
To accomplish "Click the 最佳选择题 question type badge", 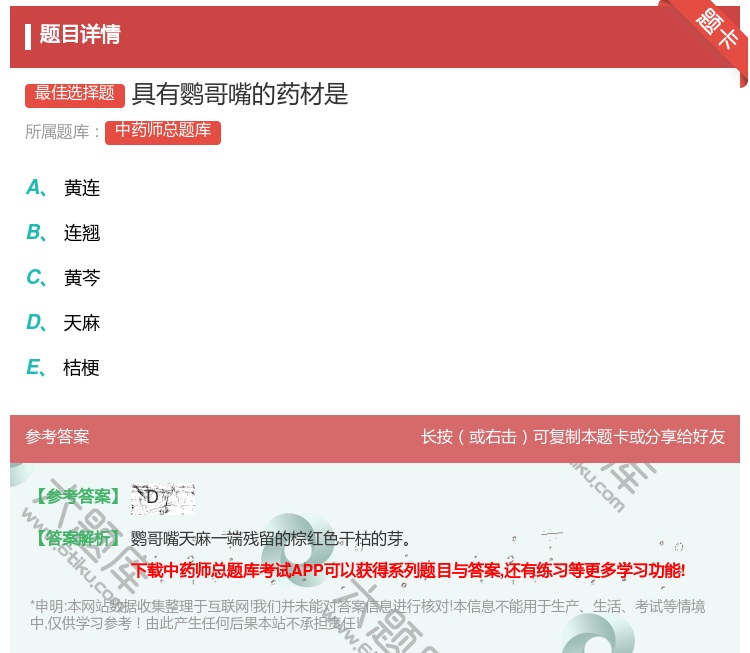I will tap(75, 94).
